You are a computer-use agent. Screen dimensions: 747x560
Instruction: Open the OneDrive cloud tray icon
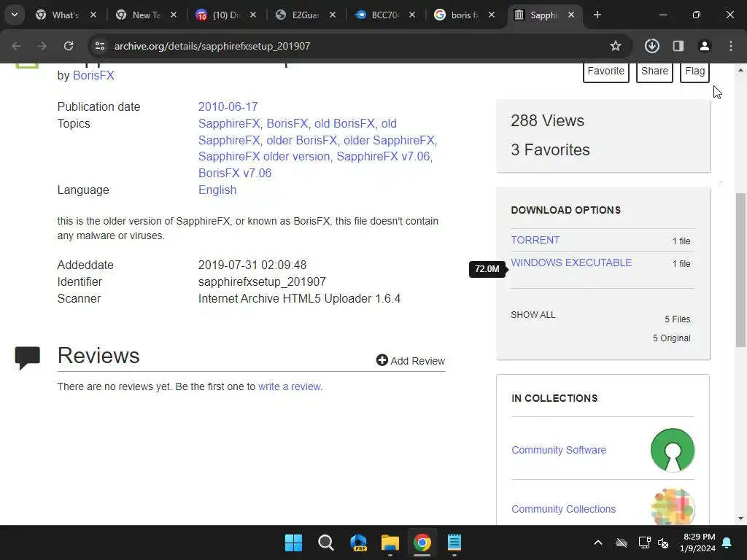tap(622, 542)
